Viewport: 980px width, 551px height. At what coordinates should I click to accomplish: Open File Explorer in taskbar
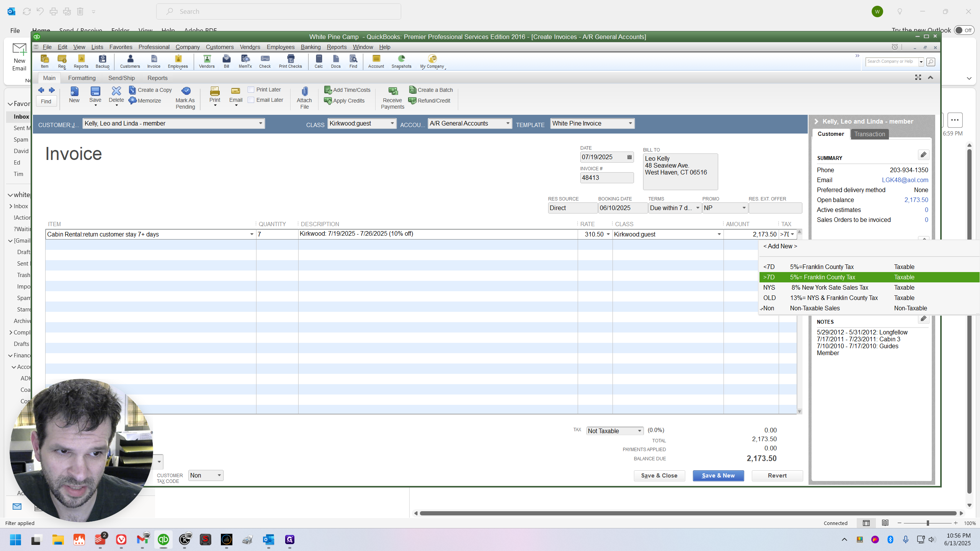tap(58, 540)
